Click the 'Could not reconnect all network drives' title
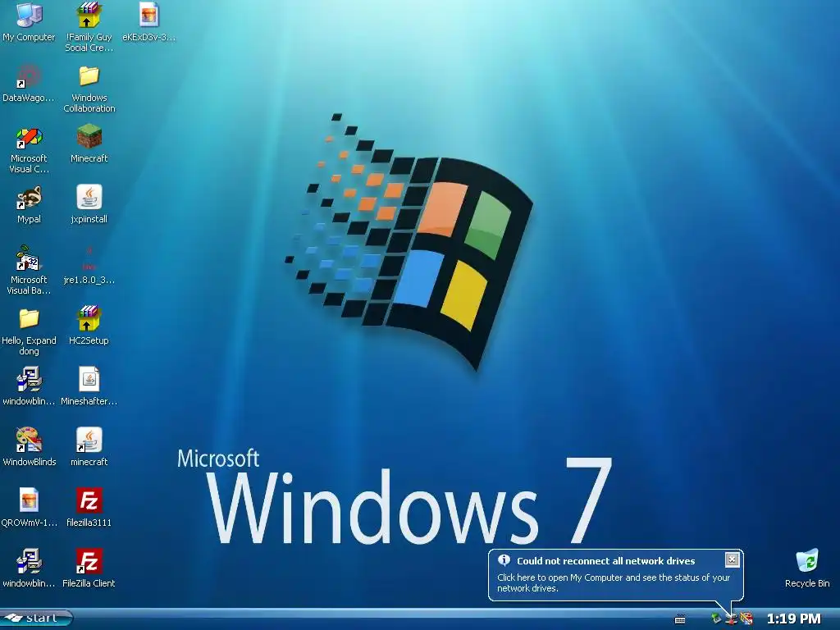Viewport: 840px width, 630px height. point(606,561)
